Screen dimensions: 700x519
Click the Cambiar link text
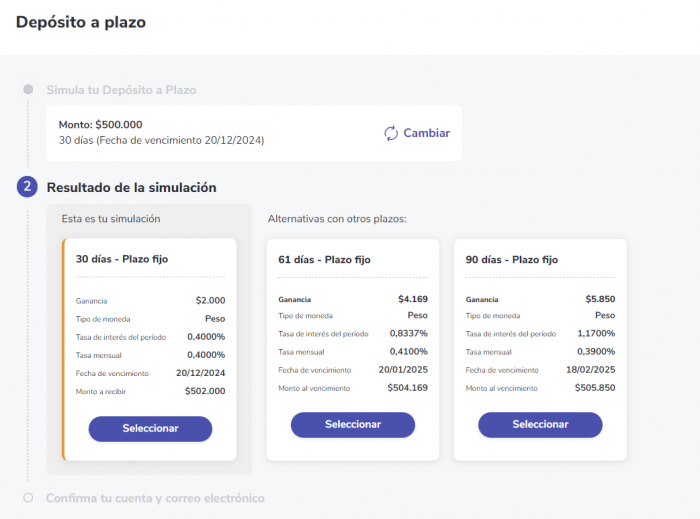click(x=426, y=133)
